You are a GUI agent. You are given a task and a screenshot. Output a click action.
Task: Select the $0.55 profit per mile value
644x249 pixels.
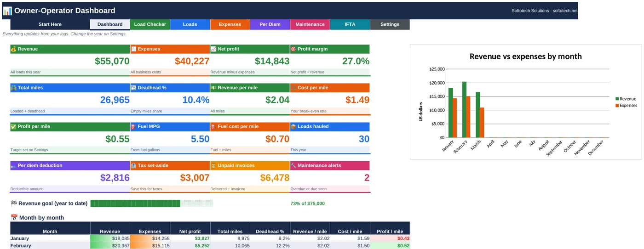tap(117, 139)
